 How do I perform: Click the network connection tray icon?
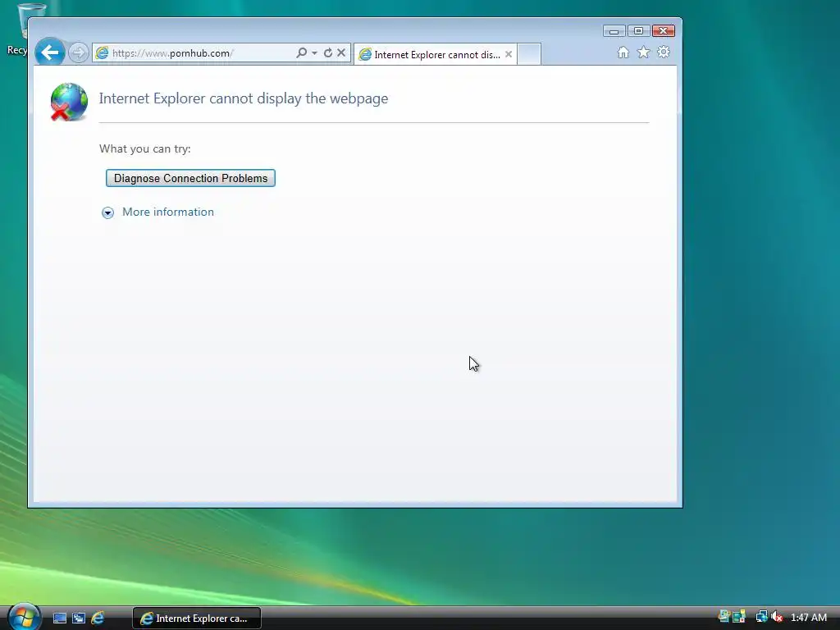click(761, 617)
